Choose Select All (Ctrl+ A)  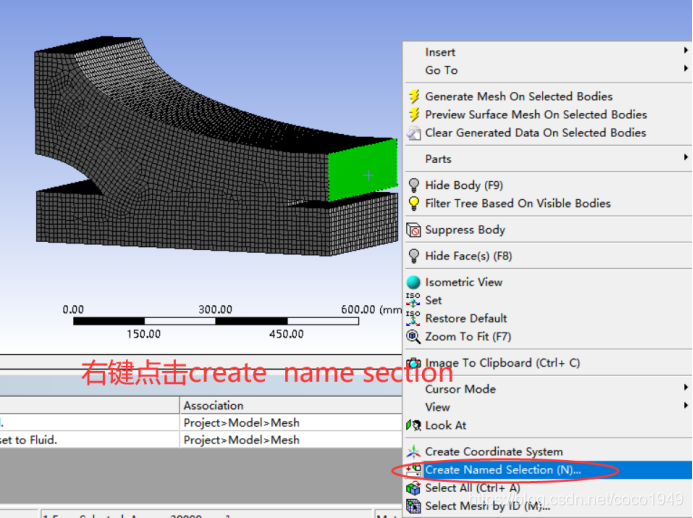[548, 488]
